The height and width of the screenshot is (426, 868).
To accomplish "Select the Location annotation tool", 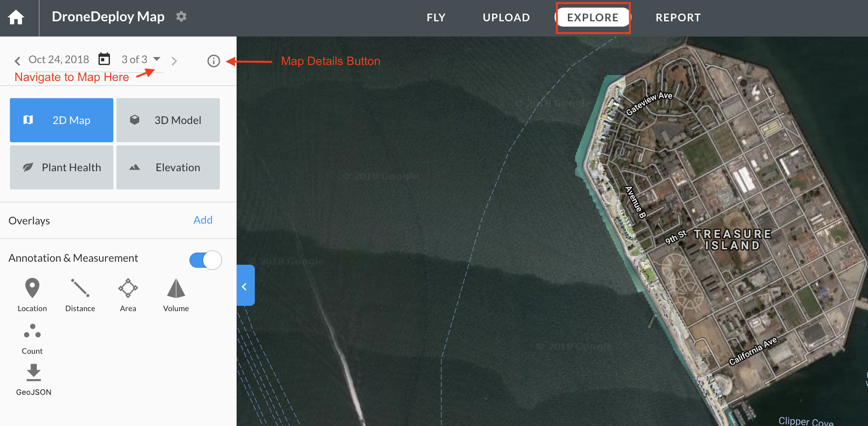I will point(32,295).
